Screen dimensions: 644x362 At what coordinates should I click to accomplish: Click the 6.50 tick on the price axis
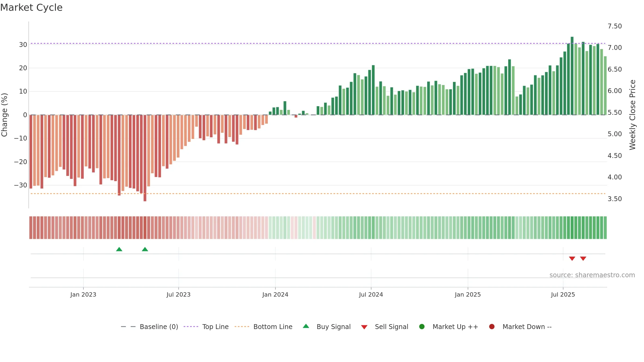[615, 69]
